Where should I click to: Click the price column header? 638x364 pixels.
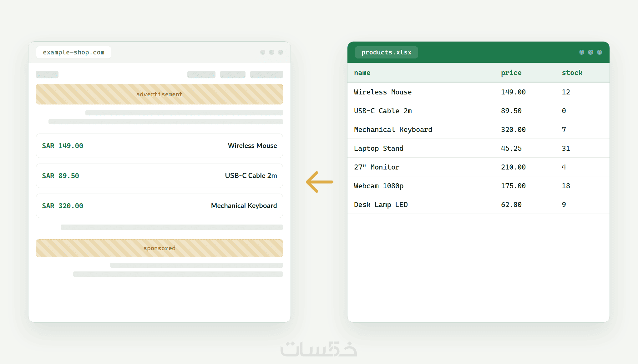(511, 73)
